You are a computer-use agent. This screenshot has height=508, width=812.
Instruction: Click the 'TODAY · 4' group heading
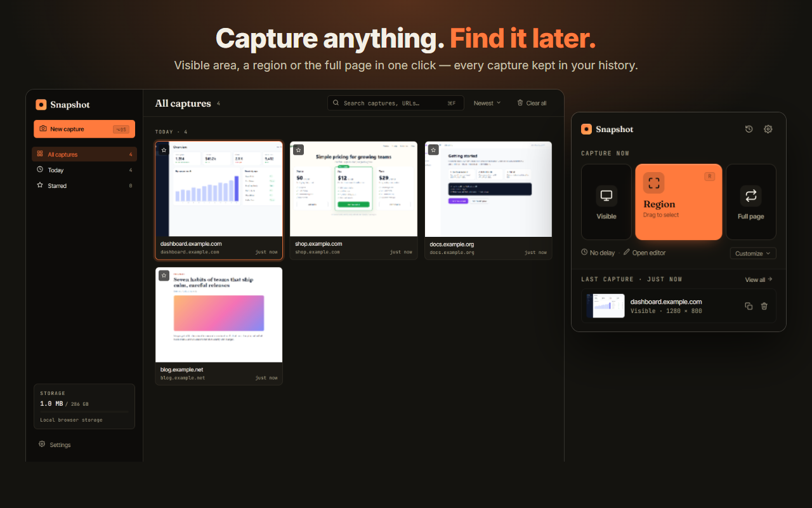[171, 132]
